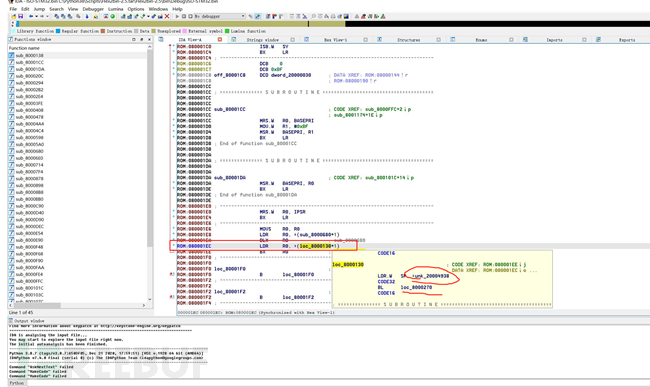Screen dimensions: 650x387
Task: Switch to the Strings window tab
Action: (262, 40)
